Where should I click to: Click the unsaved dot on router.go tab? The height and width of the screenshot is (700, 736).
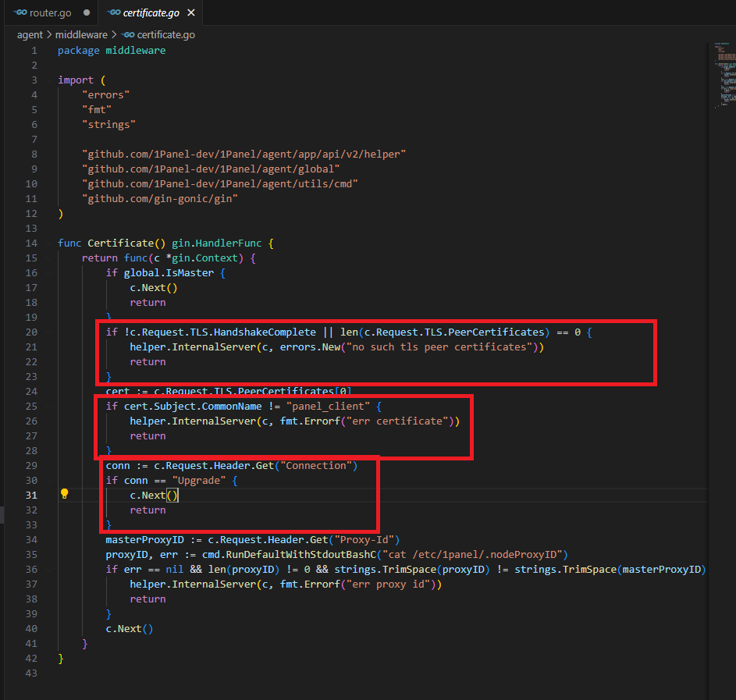point(86,13)
